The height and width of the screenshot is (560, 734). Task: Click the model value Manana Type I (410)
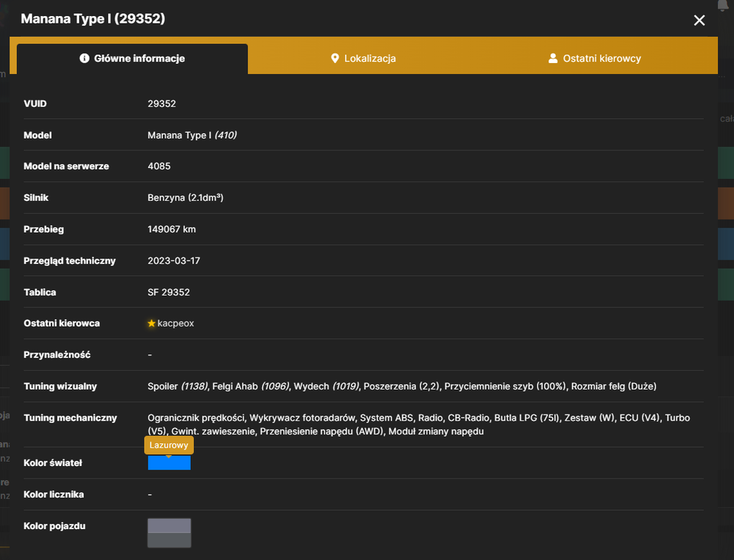192,135
